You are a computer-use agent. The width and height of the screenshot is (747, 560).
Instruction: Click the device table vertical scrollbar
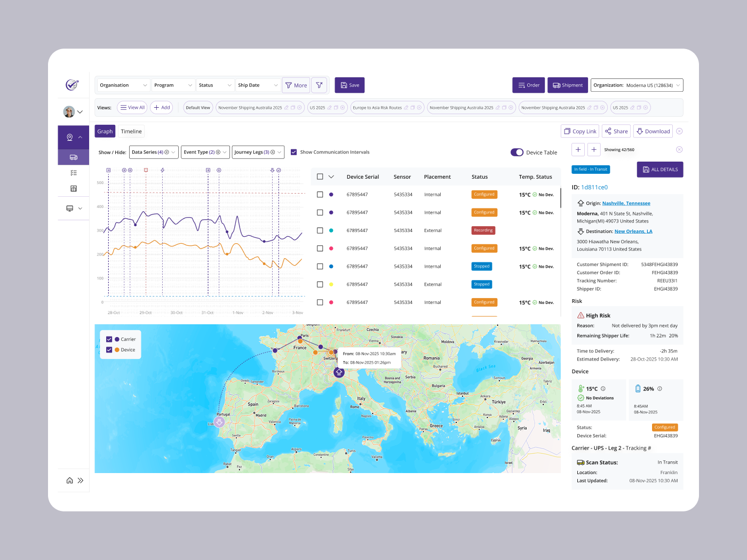tap(560, 198)
